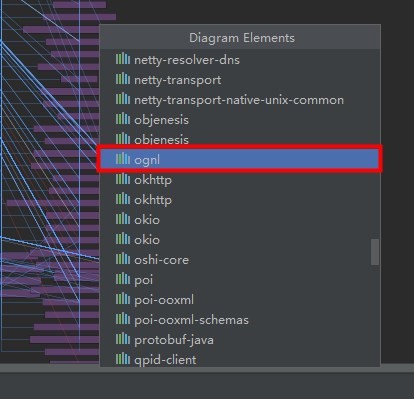Select the netty-resolver-dns element
The image size is (414, 399).
pos(240,60)
